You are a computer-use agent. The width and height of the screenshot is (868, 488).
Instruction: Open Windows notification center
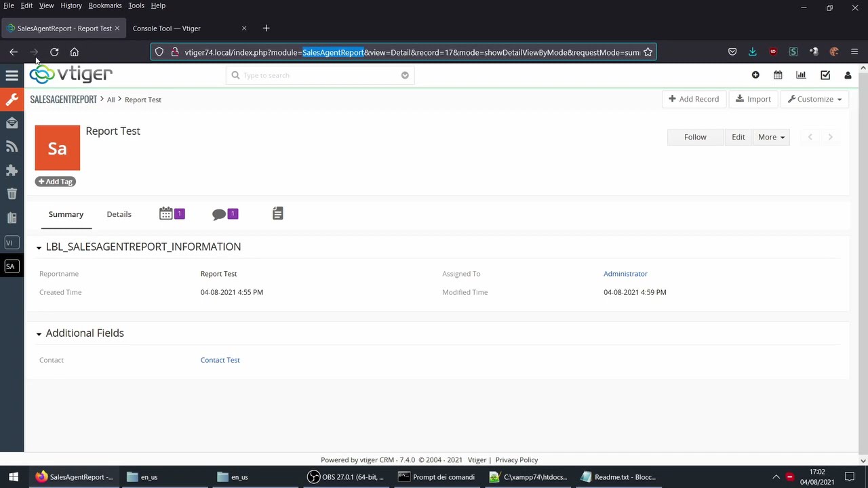[850, 477]
